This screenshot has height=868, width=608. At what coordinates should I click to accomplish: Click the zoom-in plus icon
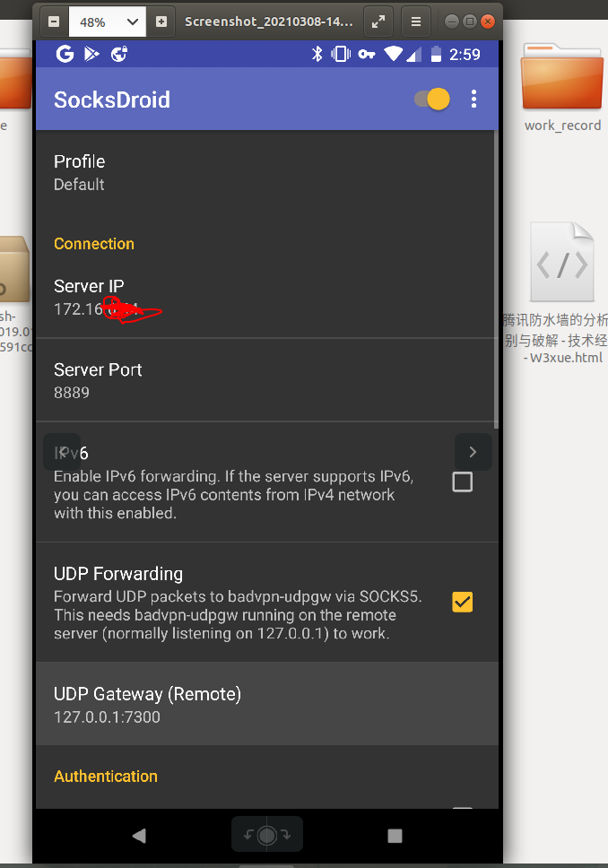pos(160,21)
